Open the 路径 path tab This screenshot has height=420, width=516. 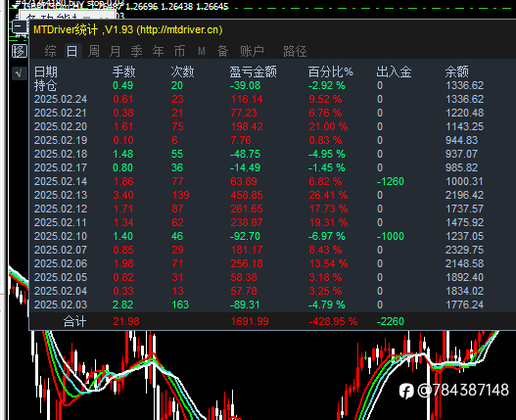(x=295, y=51)
